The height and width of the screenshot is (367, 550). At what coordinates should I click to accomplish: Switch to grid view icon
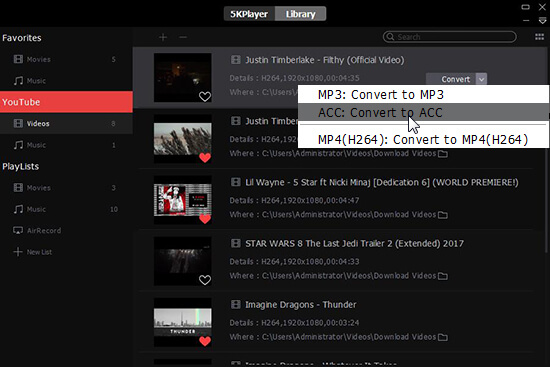point(539,37)
